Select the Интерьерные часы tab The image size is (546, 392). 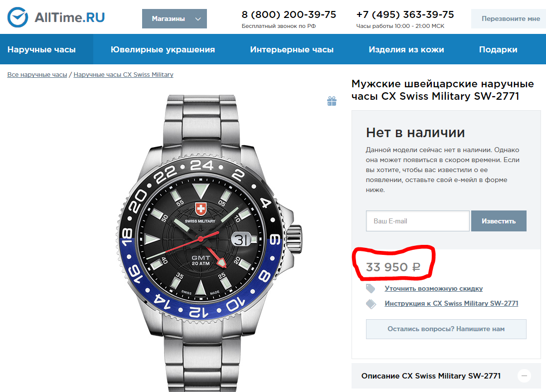click(292, 49)
